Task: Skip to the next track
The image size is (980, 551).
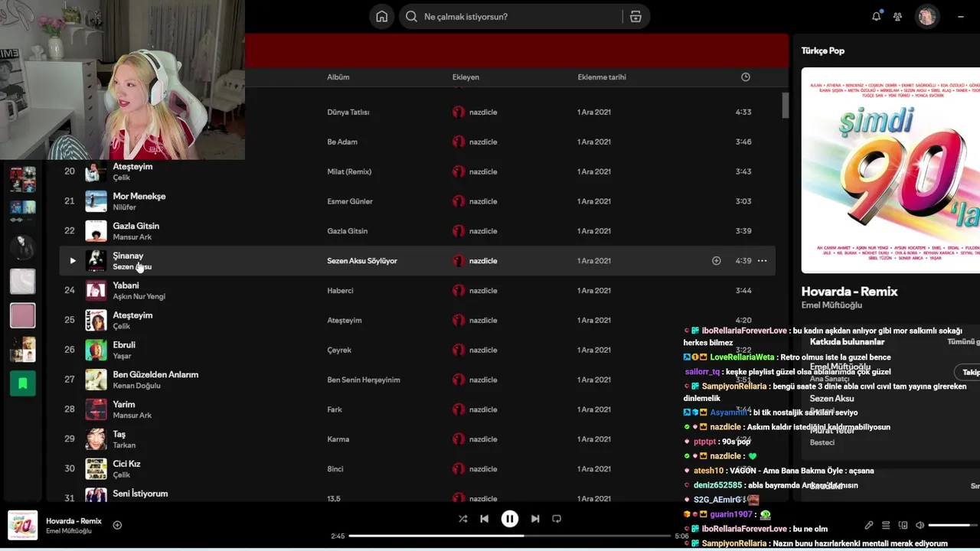Action: tap(535, 519)
